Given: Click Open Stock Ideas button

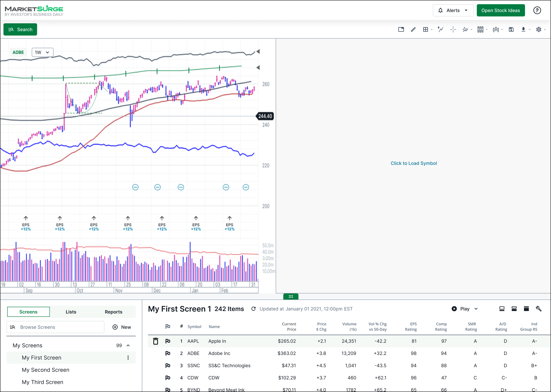Looking at the screenshot, I should (501, 10).
